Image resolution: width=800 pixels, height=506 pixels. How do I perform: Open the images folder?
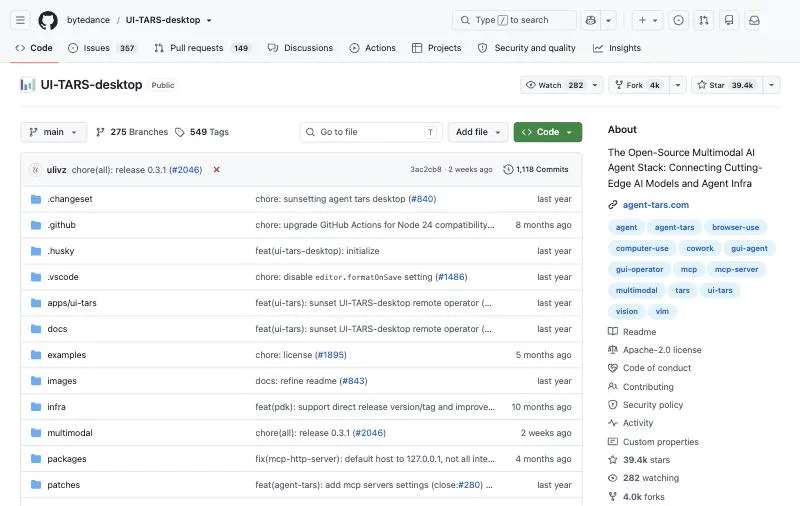[62, 381]
